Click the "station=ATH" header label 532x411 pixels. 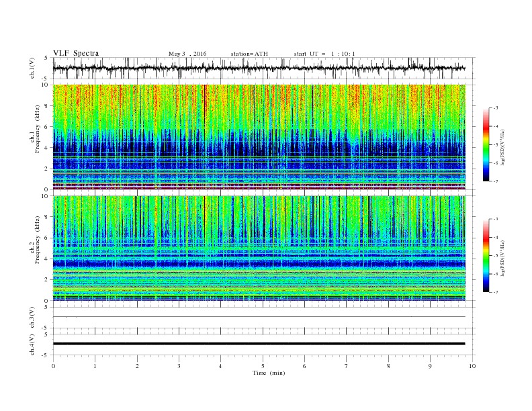tap(249, 54)
